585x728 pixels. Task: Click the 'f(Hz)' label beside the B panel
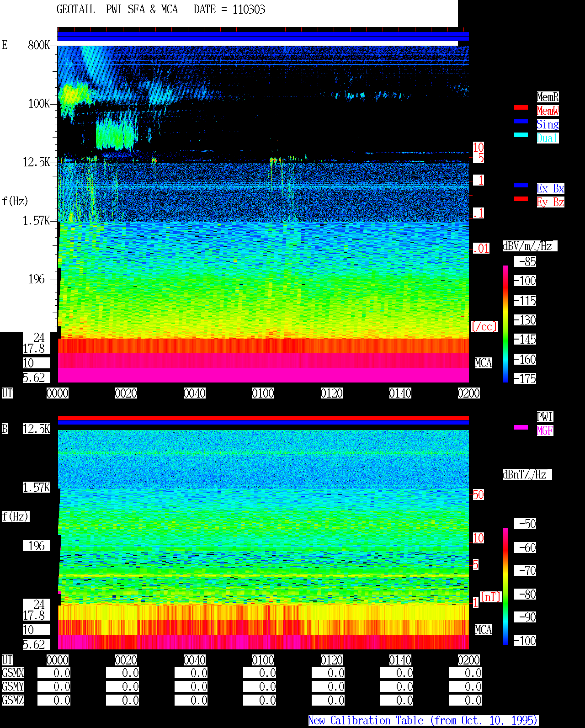(15, 516)
